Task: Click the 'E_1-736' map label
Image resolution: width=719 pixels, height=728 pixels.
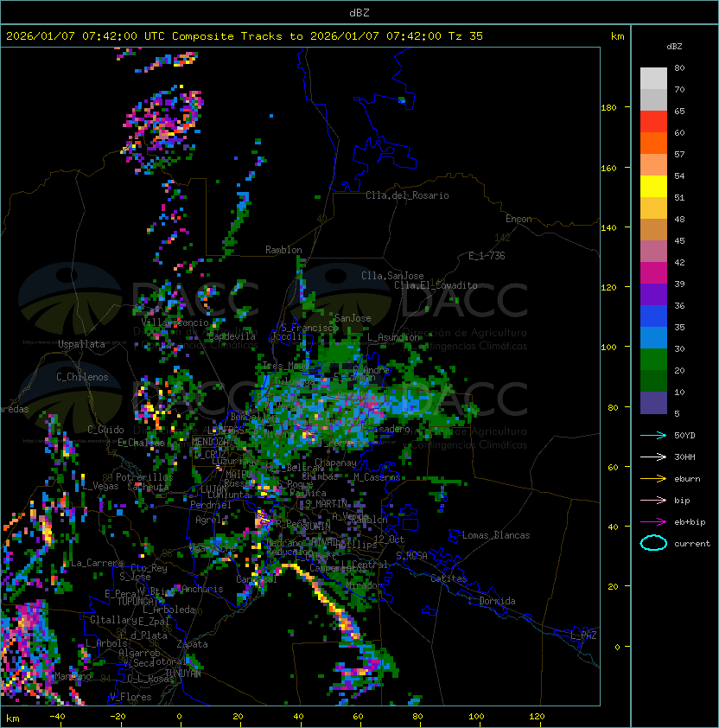Action: tap(487, 256)
